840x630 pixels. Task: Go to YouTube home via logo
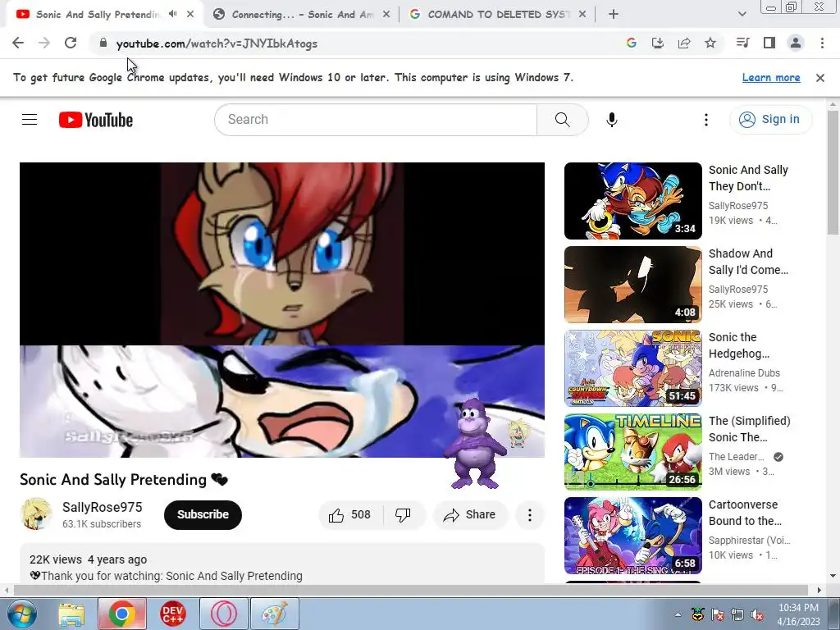pyautogui.click(x=96, y=120)
